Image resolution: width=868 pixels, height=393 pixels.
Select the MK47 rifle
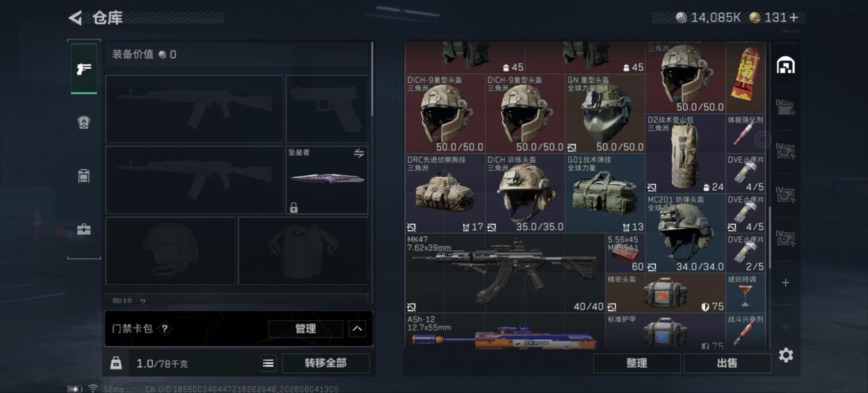(x=505, y=274)
